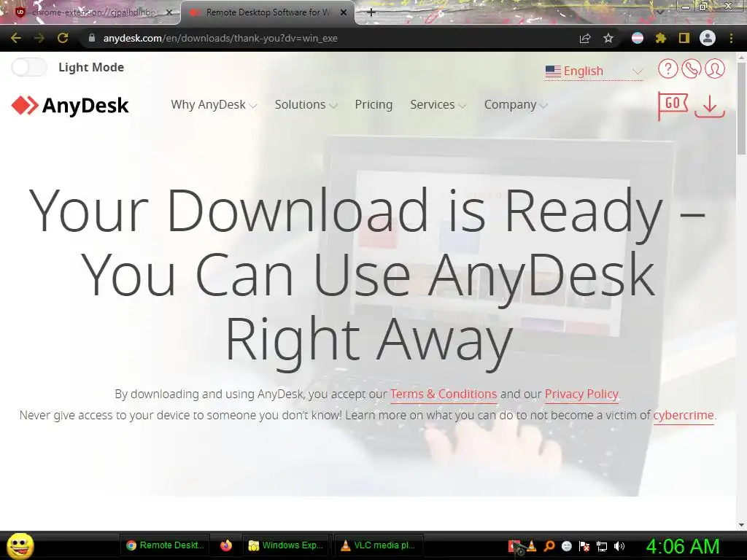Open the English language dropdown
Image resolution: width=747 pixels, height=560 pixels.
click(594, 71)
